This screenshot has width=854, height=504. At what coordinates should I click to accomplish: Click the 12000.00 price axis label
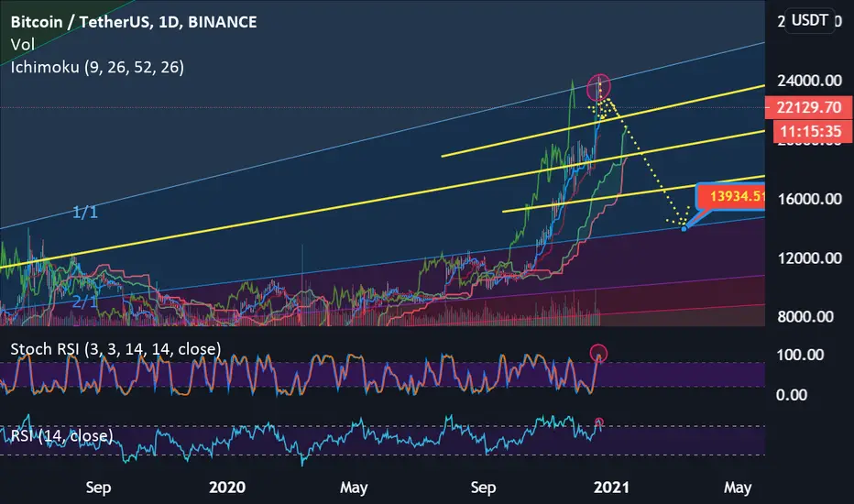click(x=810, y=257)
